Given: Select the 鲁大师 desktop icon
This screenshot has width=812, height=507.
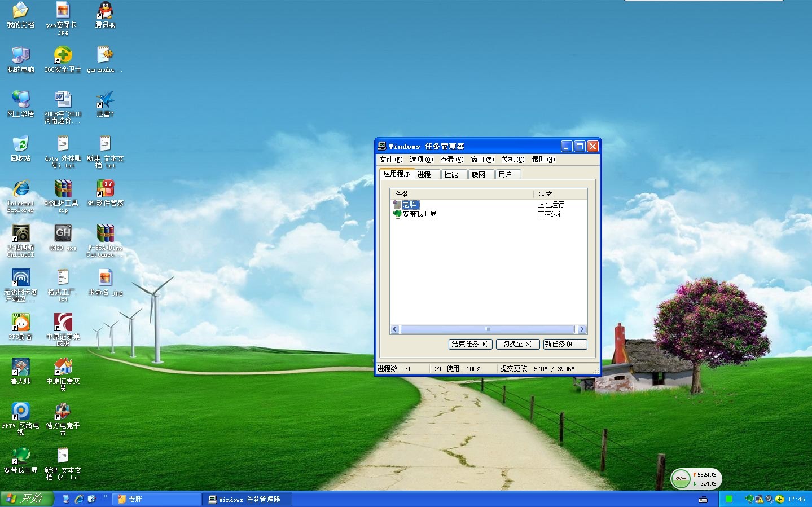Looking at the screenshot, I should click(20, 372).
